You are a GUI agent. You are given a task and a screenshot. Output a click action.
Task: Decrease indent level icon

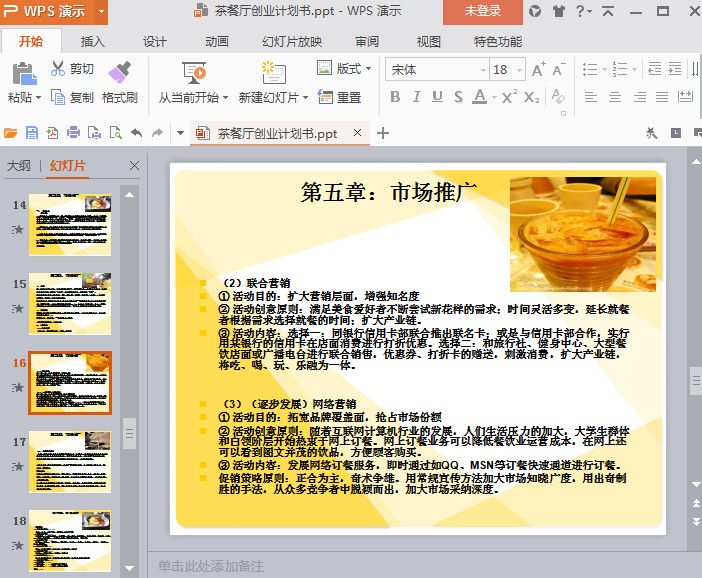[x=655, y=69]
